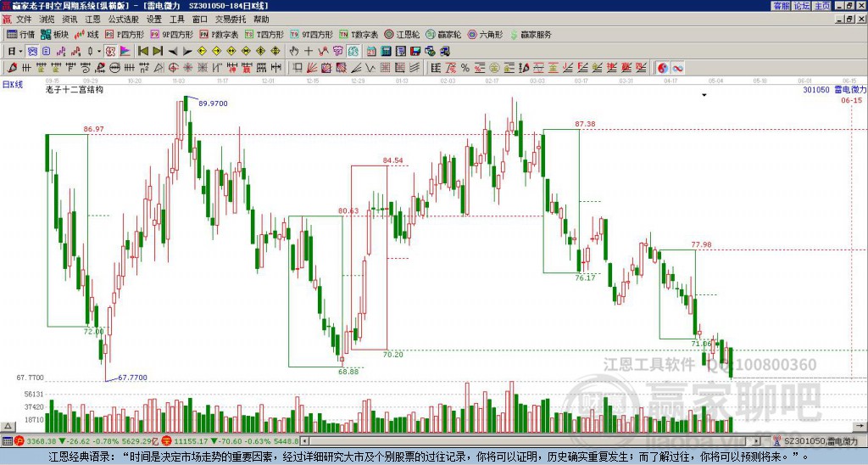This screenshot has width=868, height=465.
Task: Open the T四方形 time square
Action: click(x=264, y=34)
